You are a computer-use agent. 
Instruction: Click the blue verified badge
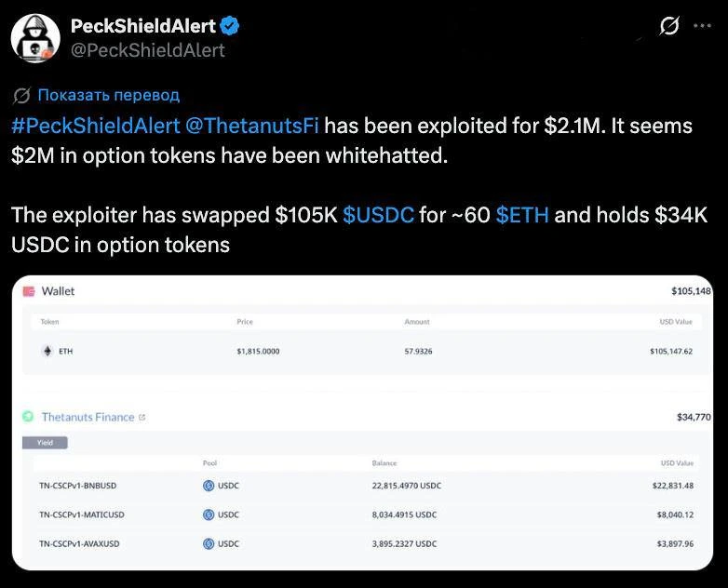(x=229, y=25)
